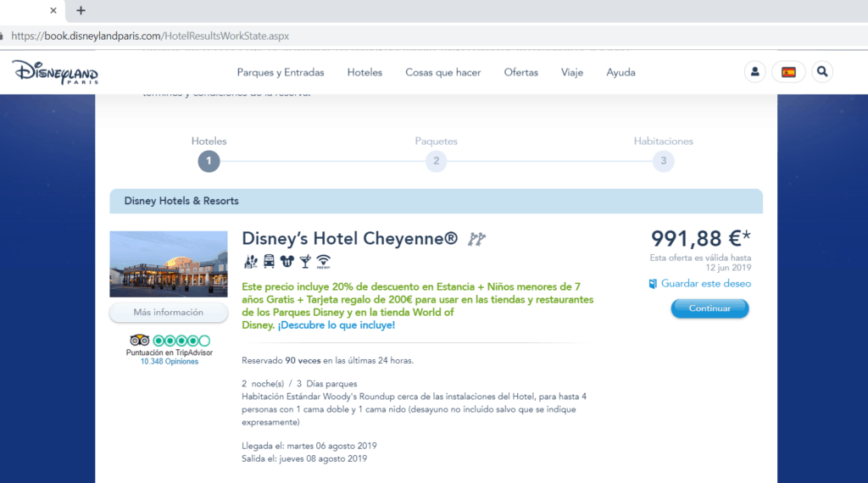This screenshot has height=483, width=868.
Task: Open the Cosas que hacer menu
Action: [442, 73]
